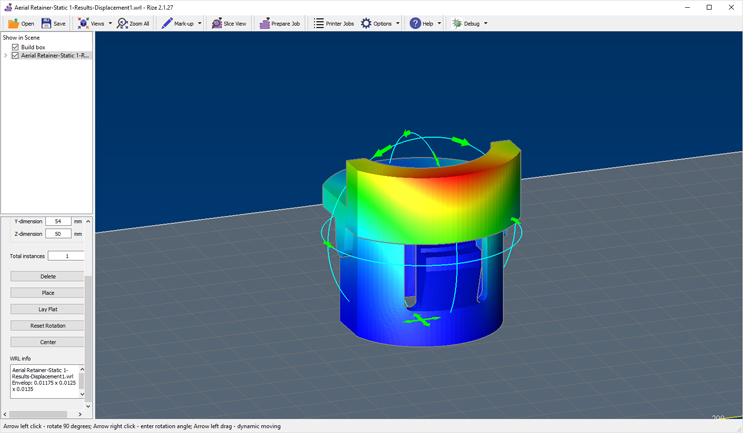Open the Printer Jobs list

pos(319,23)
